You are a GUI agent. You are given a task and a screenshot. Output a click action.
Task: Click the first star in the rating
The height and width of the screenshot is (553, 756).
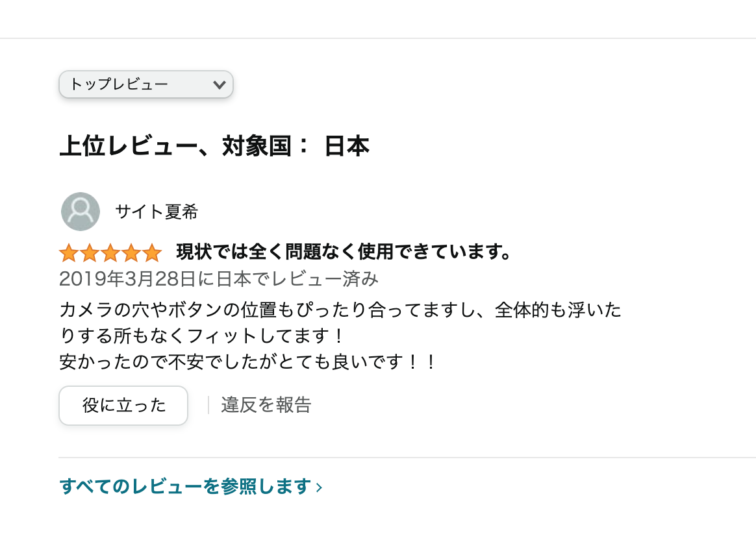(x=68, y=252)
